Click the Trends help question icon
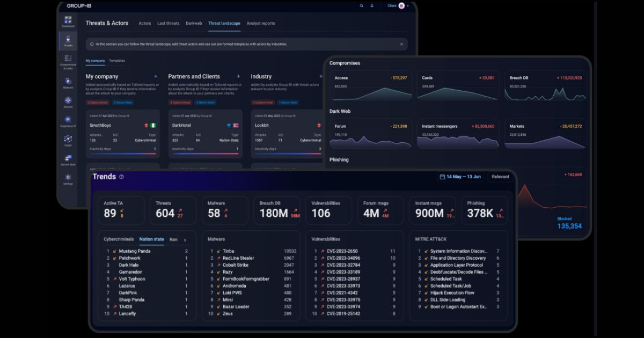The width and height of the screenshot is (644, 338). (122, 177)
